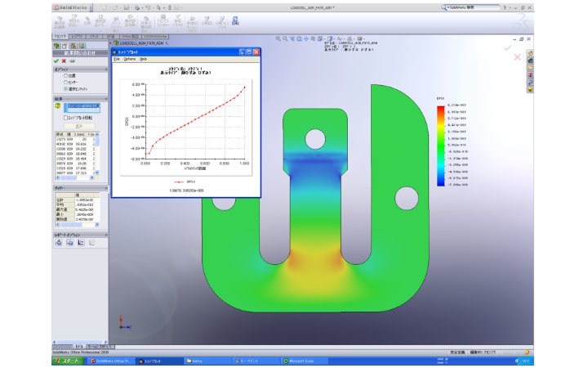Click the selected edge entity box
Screen dimensions: 588x368
[82, 108]
